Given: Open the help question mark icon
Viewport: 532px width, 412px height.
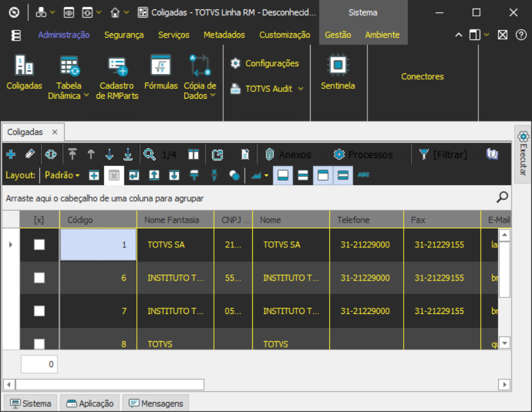Looking at the screenshot, I should [x=521, y=35].
